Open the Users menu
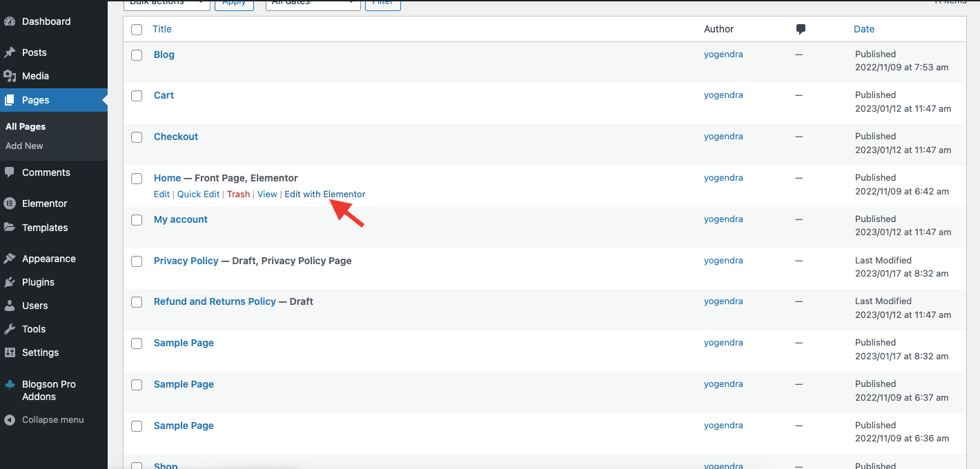Image resolution: width=980 pixels, height=469 pixels. [35, 306]
